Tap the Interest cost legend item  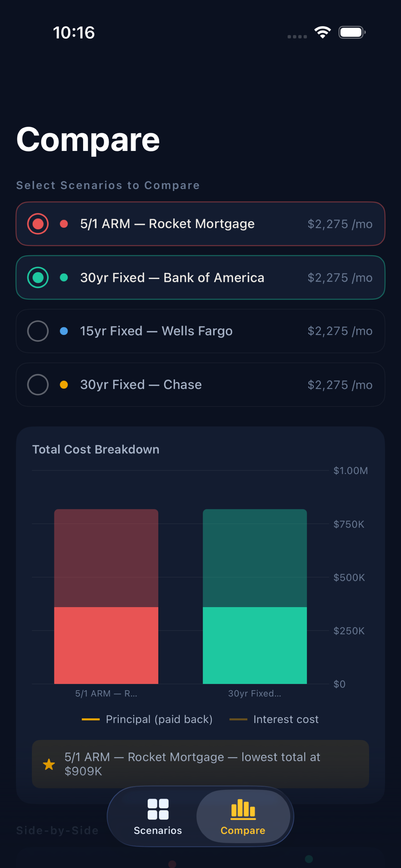274,719
